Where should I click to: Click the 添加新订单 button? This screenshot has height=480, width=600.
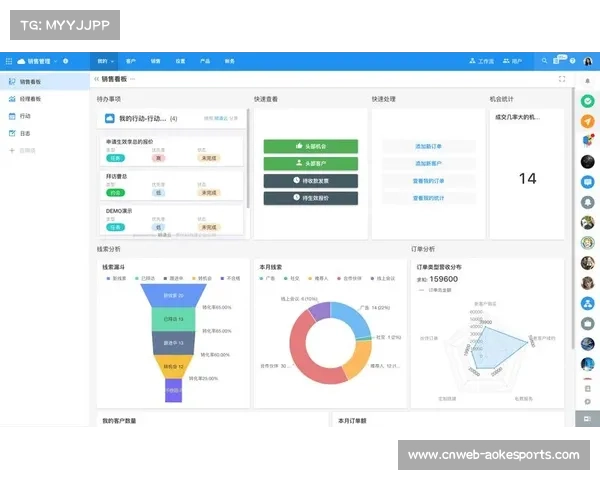(x=427, y=146)
